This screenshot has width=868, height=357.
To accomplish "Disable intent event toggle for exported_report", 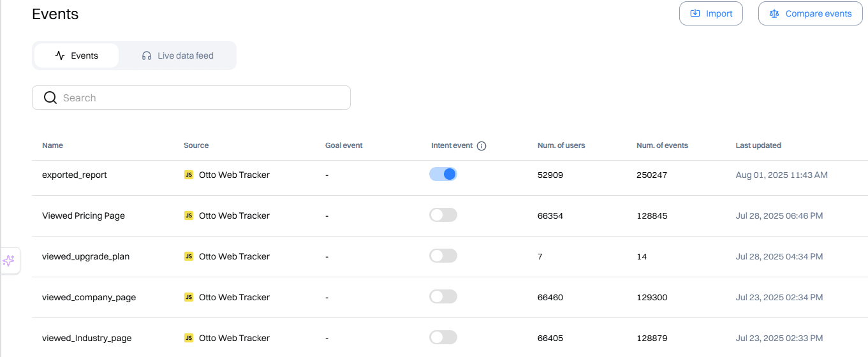I will point(443,174).
